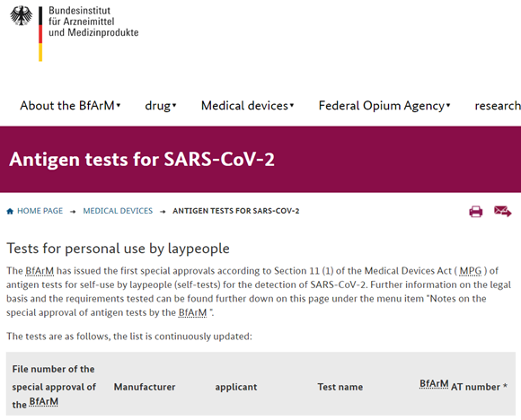Open the HOME PAGE breadcrumb link
Image resolution: width=521 pixels, height=420 pixels.
point(40,211)
